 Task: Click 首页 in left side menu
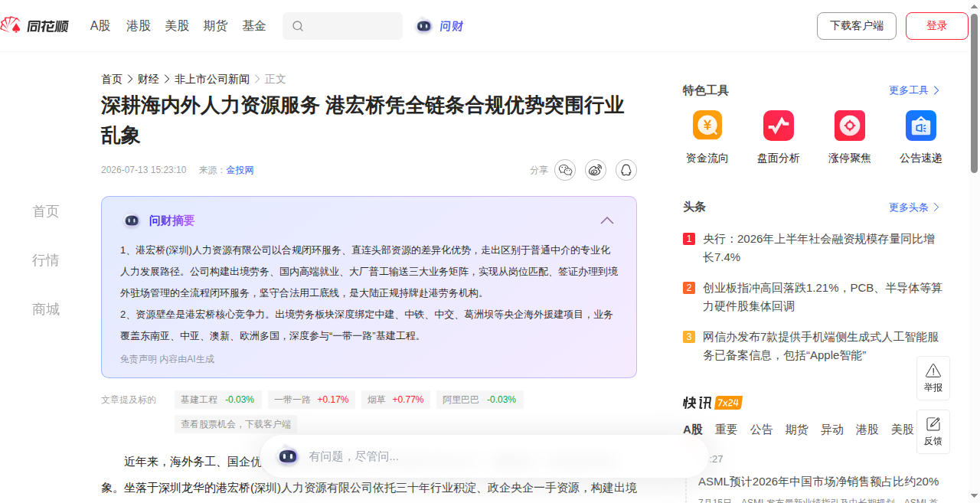click(46, 211)
